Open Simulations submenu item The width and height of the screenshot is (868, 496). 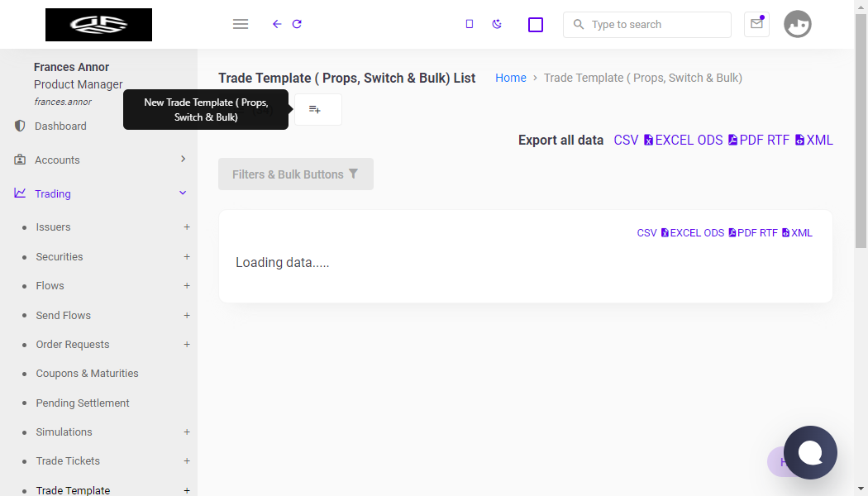point(64,432)
